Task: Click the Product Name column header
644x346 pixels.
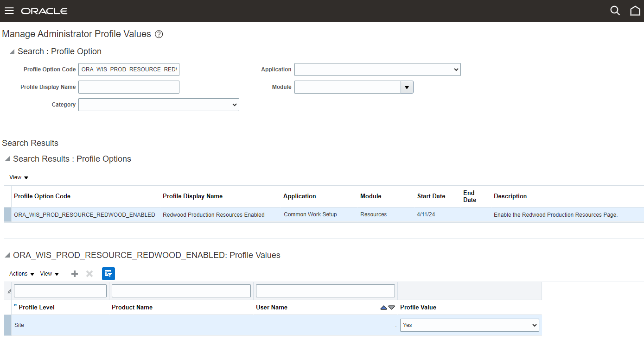Action: (132, 308)
